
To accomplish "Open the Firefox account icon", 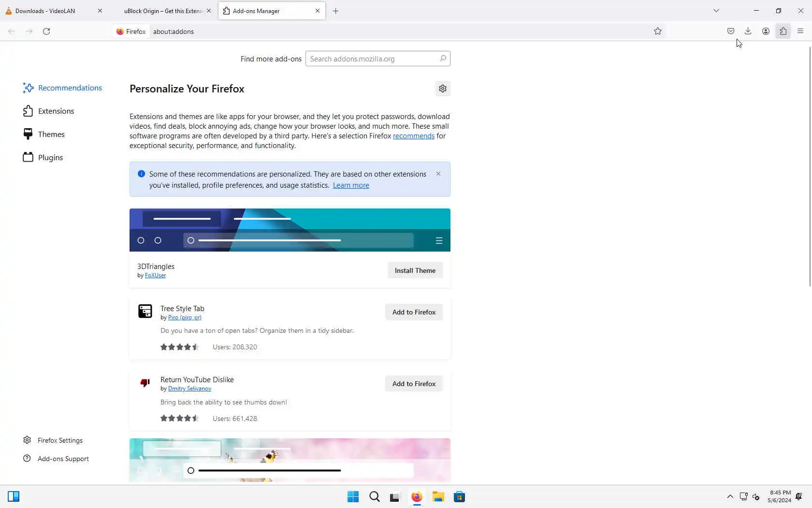I will click(766, 31).
